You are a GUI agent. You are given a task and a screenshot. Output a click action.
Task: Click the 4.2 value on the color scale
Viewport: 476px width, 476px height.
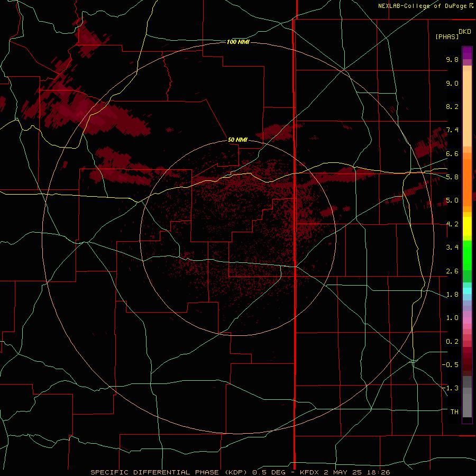click(452, 224)
